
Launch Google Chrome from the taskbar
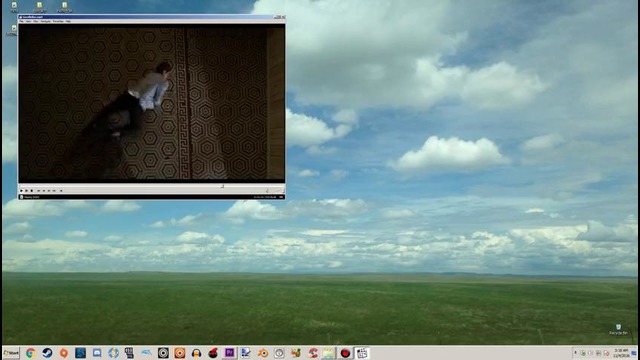[x=31, y=353]
